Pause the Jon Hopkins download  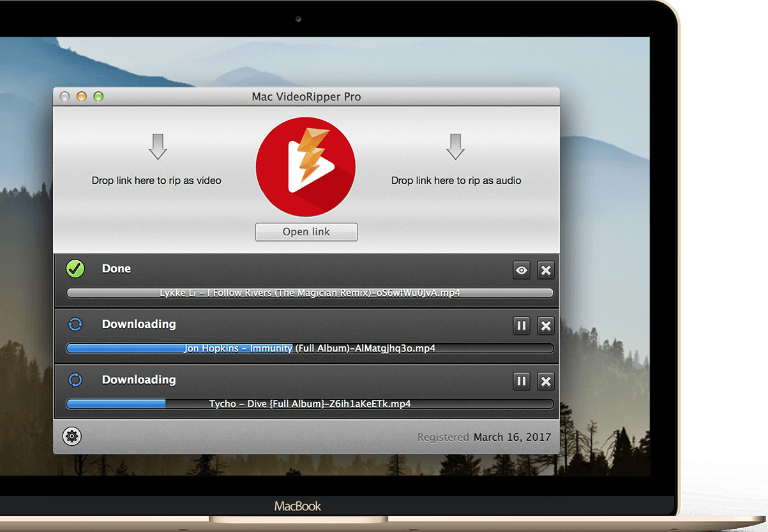pyautogui.click(x=522, y=326)
